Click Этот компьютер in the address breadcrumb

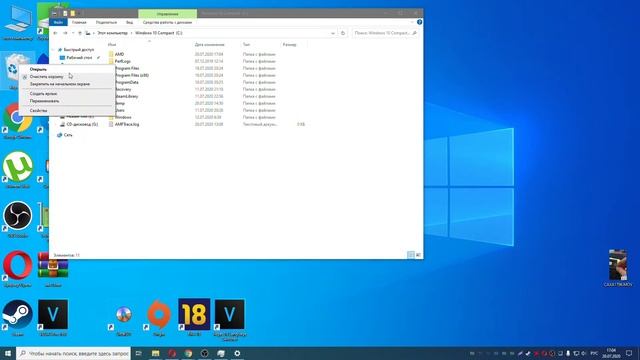[112, 33]
